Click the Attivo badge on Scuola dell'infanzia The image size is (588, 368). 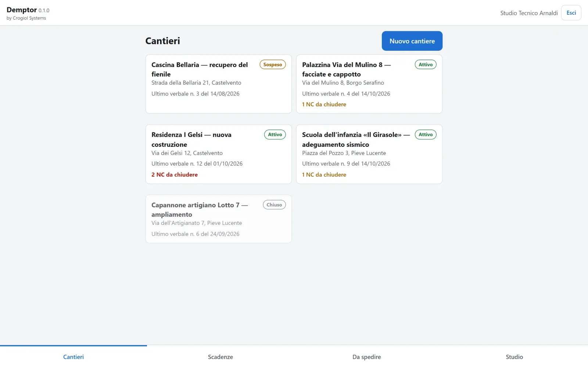pyautogui.click(x=426, y=134)
